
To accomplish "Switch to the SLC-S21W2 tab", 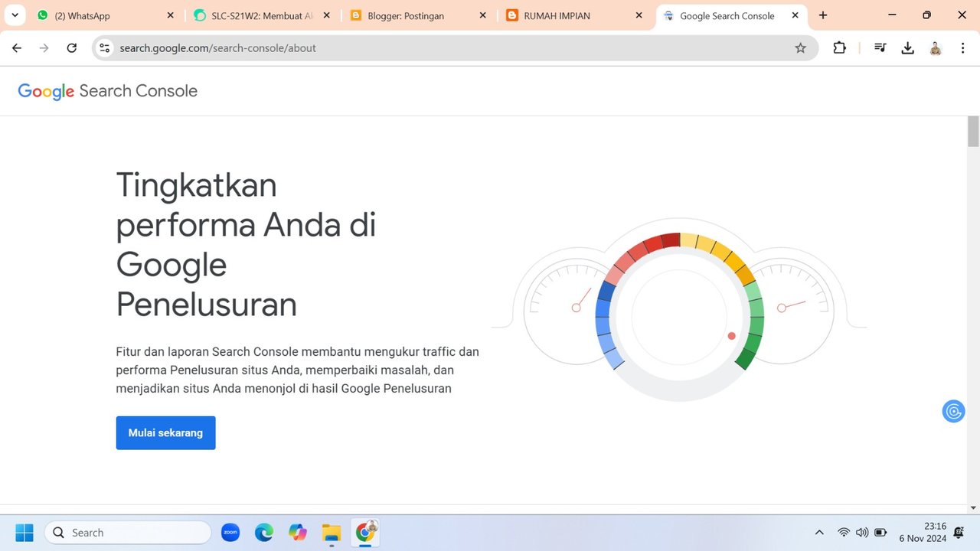I will (262, 15).
